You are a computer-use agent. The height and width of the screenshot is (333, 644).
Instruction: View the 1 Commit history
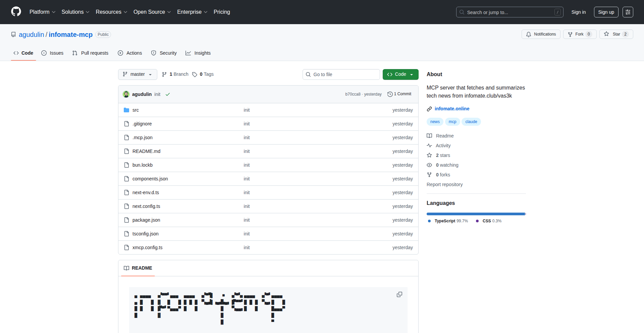click(x=399, y=94)
